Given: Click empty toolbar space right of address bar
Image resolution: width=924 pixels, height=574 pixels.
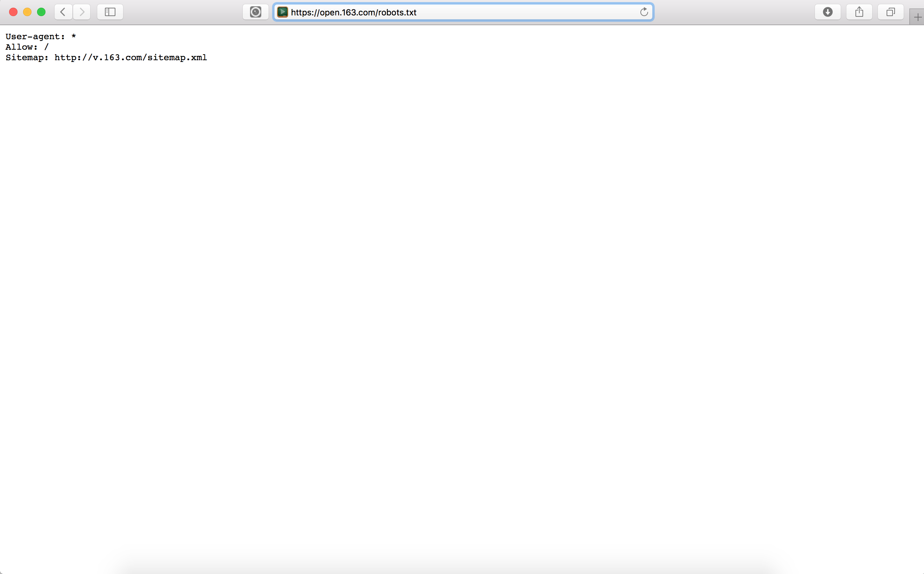Looking at the screenshot, I should pyautogui.click(x=732, y=12).
